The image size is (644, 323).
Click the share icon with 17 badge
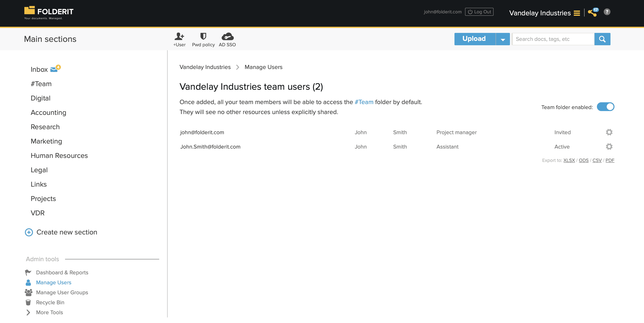tap(593, 12)
